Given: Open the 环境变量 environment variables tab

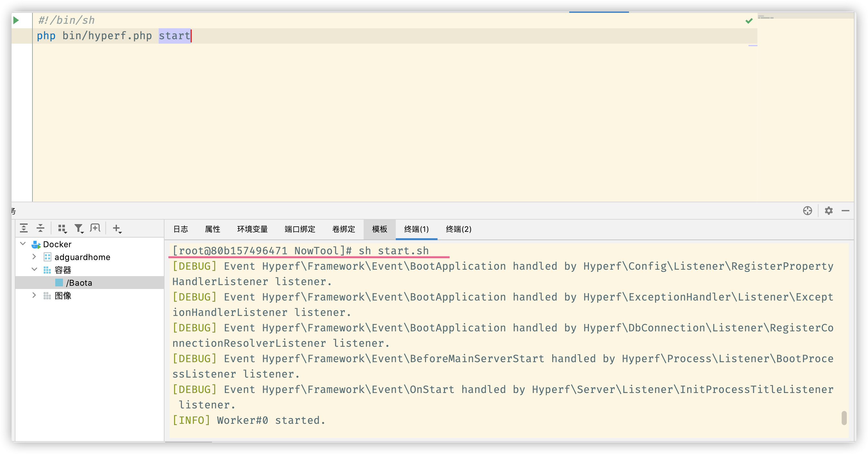Looking at the screenshot, I should click(x=252, y=229).
